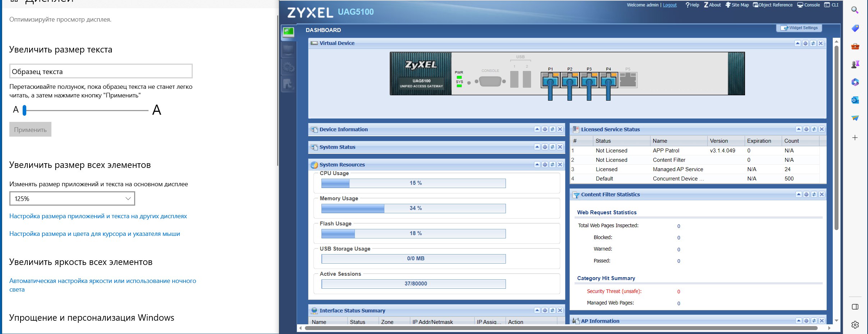Open the Monitor icon in the ZyXEL sidebar

(x=288, y=50)
